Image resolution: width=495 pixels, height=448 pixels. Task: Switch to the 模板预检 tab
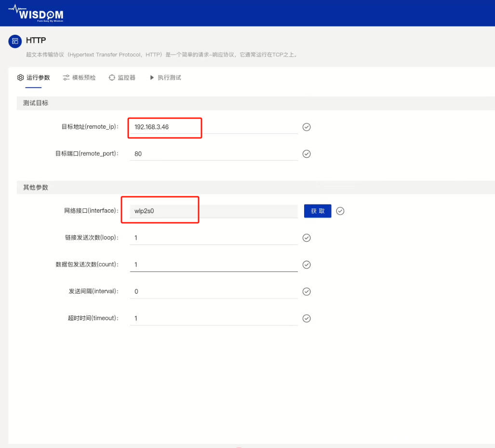pos(80,78)
